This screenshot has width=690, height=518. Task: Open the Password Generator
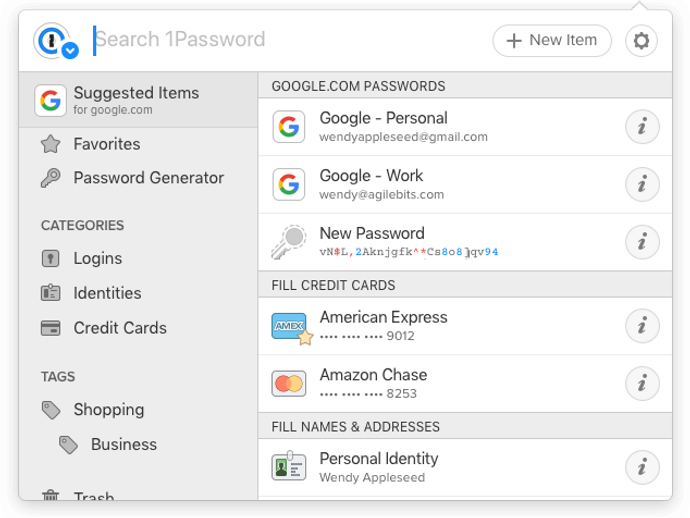point(148,178)
